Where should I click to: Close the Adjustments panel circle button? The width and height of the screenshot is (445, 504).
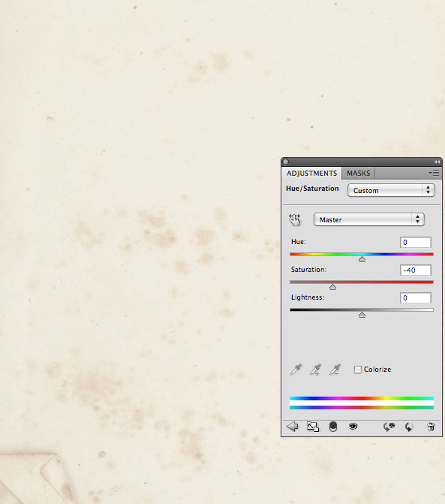(285, 161)
